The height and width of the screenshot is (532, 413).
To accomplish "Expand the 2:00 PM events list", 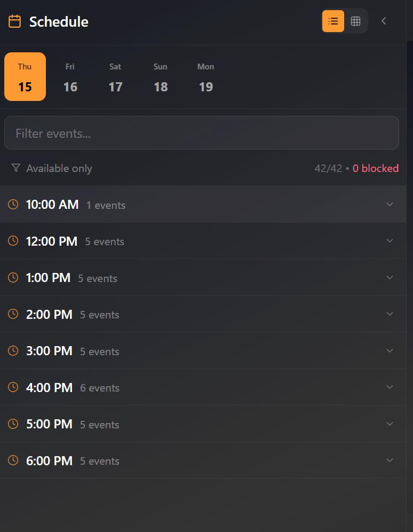I will coord(390,314).
